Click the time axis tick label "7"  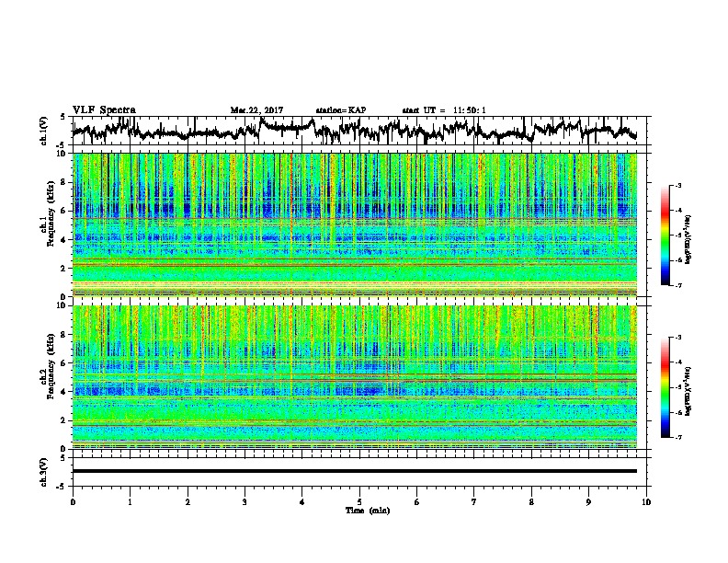[x=474, y=502]
